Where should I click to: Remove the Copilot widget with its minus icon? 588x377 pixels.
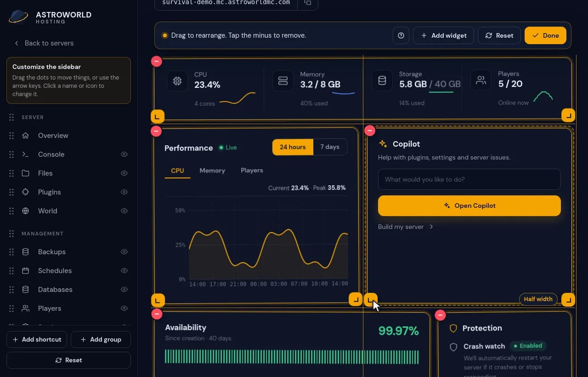click(370, 131)
